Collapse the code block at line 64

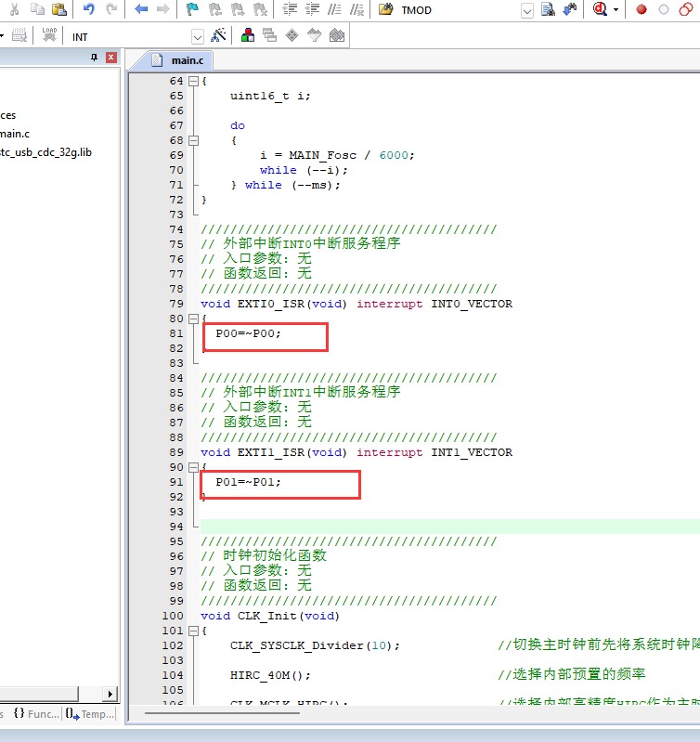click(193, 82)
